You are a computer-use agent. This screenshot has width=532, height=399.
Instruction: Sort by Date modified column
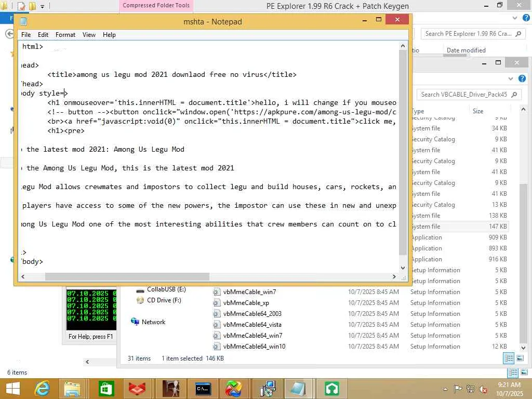pyautogui.click(x=466, y=50)
